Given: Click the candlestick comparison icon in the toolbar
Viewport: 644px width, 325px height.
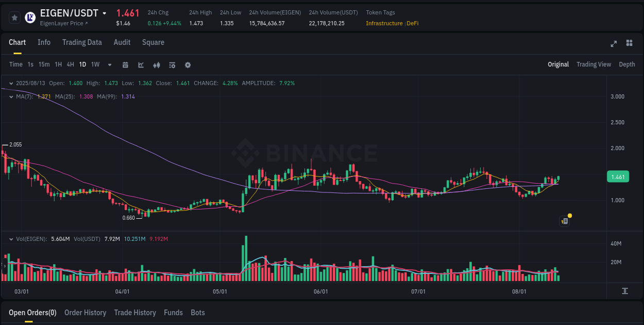Looking at the screenshot, I should (156, 65).
